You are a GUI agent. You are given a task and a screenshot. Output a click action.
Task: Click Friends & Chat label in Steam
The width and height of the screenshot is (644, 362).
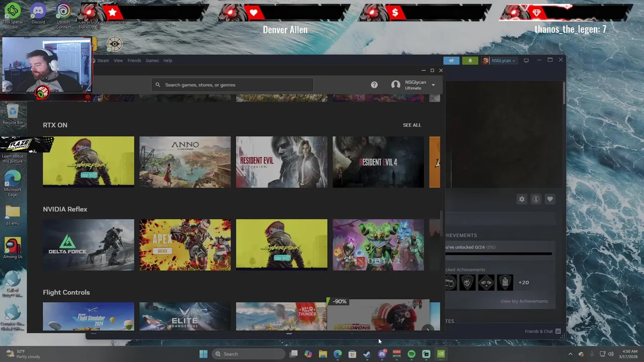click(x=539, y=331)
